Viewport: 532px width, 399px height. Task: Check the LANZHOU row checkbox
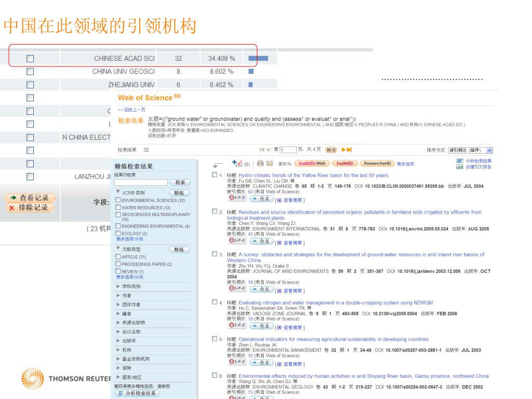click(30, 177)
